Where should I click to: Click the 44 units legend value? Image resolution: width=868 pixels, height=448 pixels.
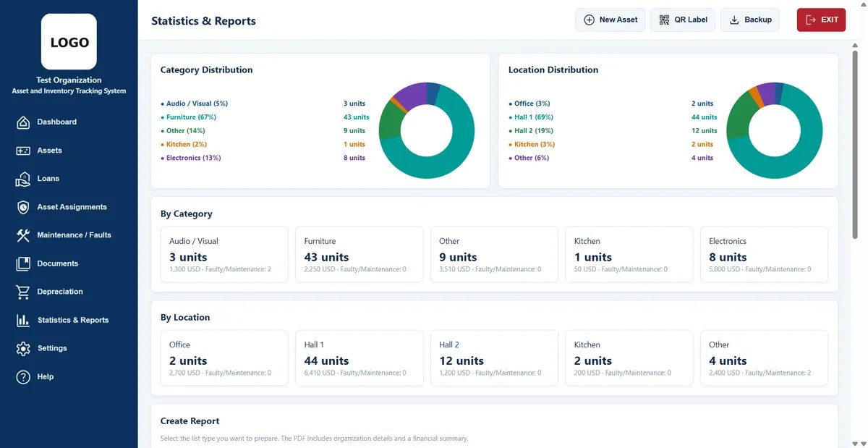click(705, 117)
